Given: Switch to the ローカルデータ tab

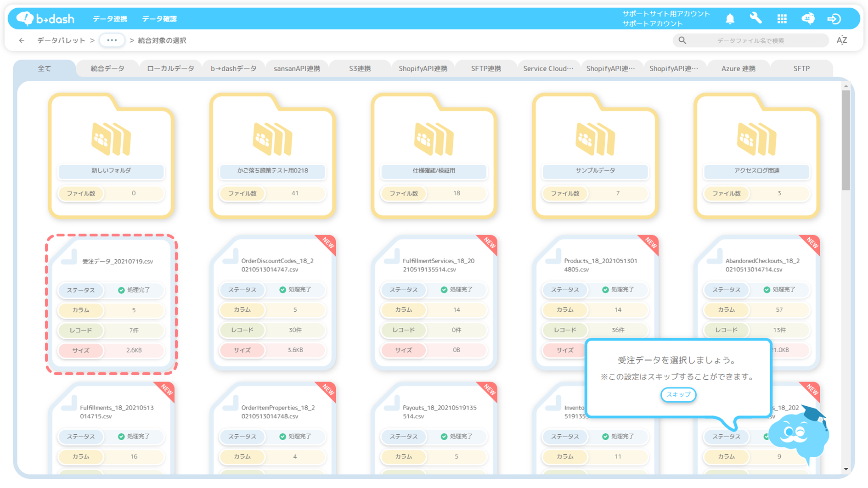Looking at the screenshot, I should (x=170, y=68).
